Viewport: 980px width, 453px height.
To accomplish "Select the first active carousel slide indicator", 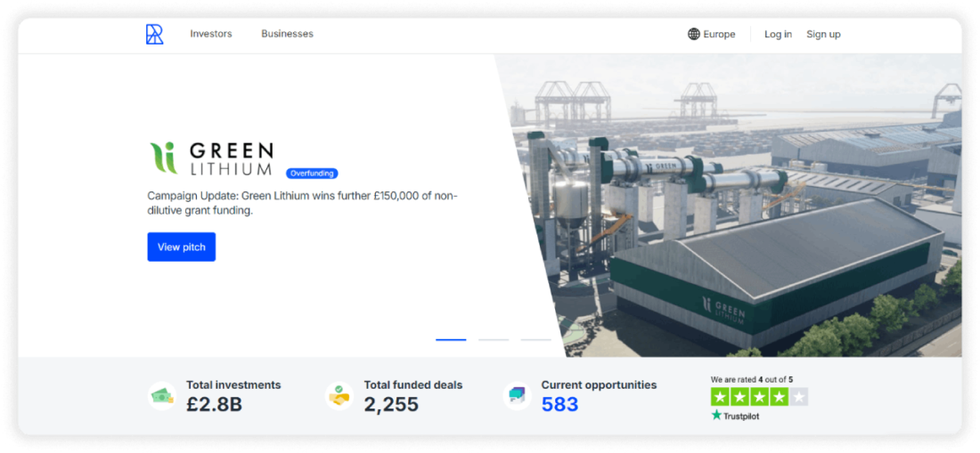I will (x=452, y=339).
